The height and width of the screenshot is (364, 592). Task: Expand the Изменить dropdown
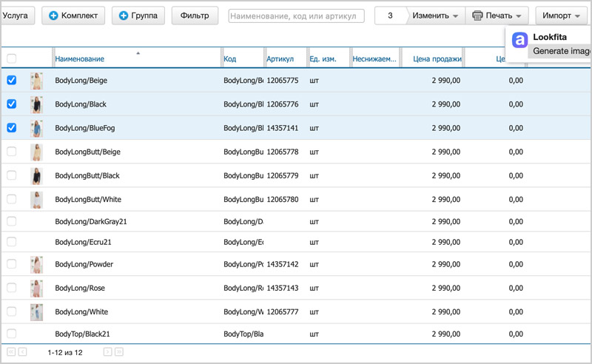[x=440, y=16]
